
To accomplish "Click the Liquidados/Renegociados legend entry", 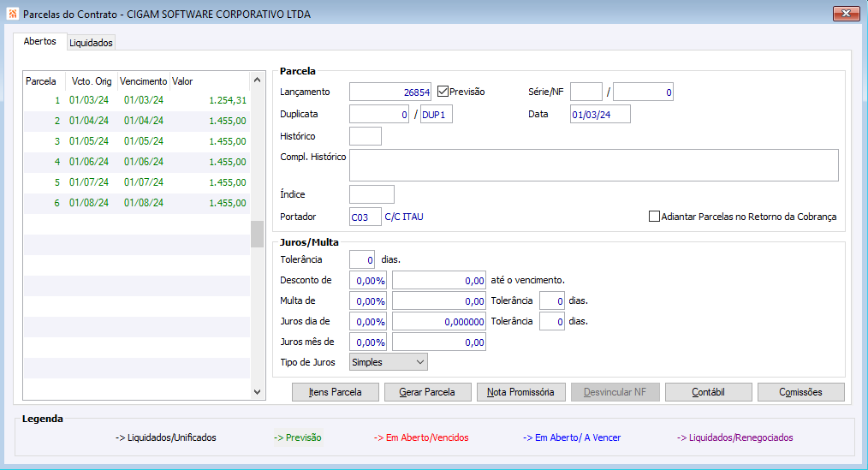I will pos(735,437).
